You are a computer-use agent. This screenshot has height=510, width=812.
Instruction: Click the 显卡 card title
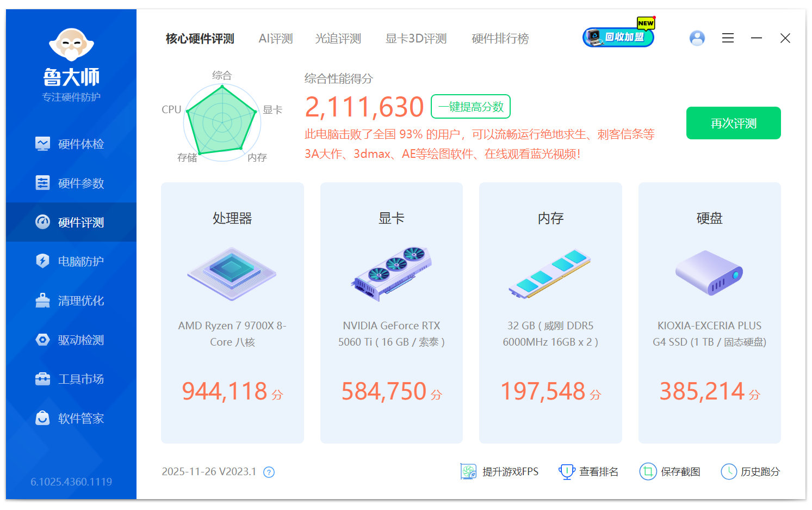[392, 218]
